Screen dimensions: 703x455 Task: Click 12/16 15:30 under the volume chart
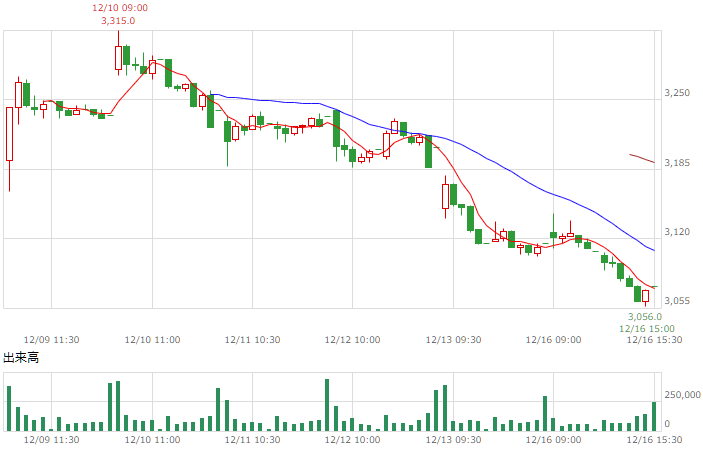pos(654,439)
